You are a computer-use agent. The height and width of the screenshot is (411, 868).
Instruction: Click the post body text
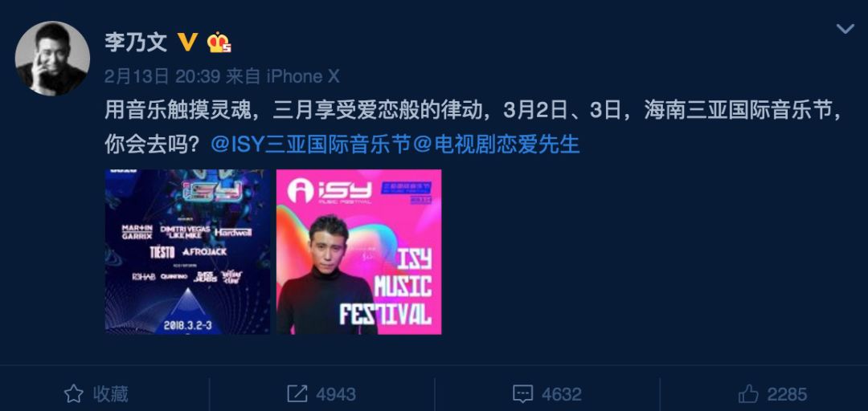[x=473, y=128]
